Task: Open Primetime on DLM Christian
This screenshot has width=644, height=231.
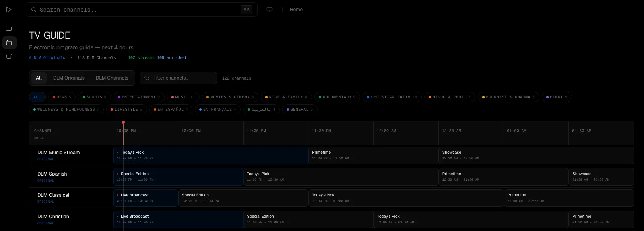Action: coord(601,219)
